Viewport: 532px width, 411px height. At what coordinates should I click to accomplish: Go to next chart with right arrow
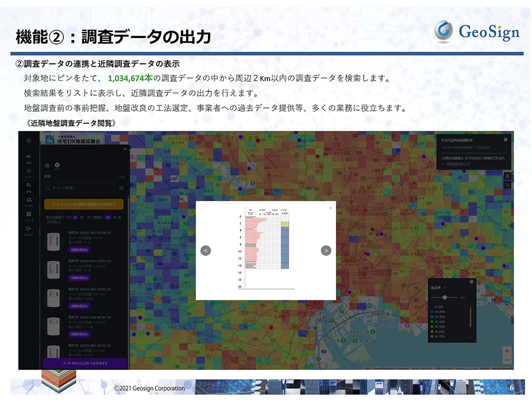(x=326, y=250)
